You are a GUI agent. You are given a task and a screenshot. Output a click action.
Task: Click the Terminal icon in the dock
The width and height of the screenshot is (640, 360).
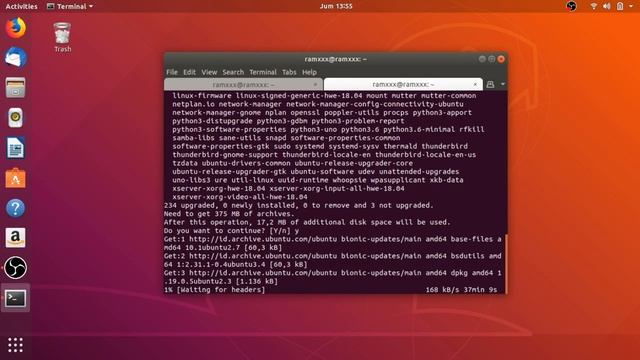pyautogui.click(x=16, y=298)
